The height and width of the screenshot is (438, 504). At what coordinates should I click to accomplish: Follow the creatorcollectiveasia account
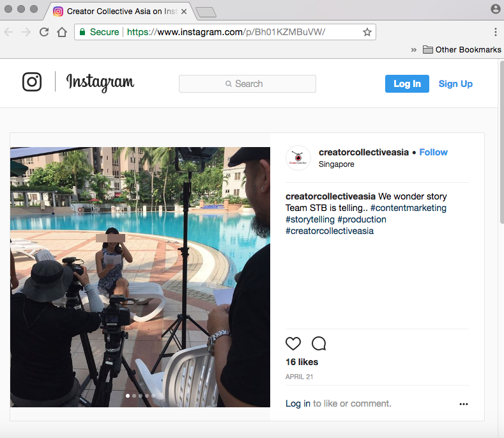click(x=433, y=152)
